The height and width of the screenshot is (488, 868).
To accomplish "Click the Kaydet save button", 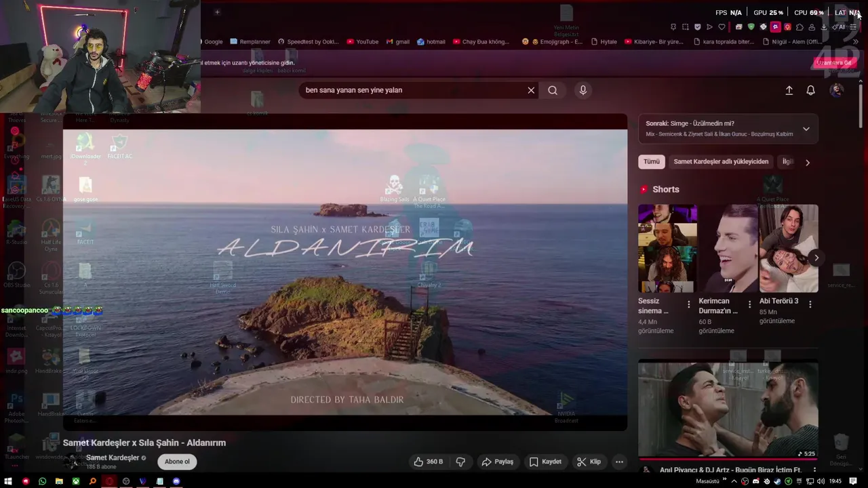I will (x=545, y=462).
